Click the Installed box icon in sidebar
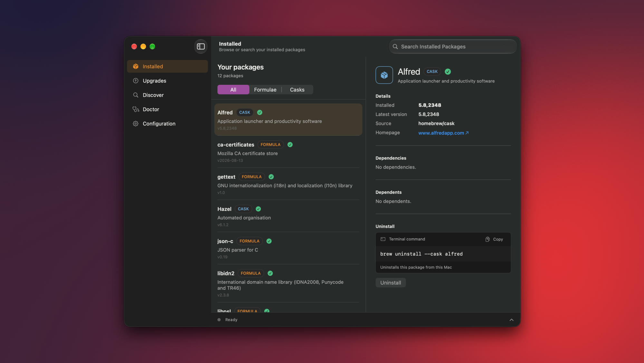Image resolution: width=644 pixels, height=363 pixels. (x=136, y=66)
